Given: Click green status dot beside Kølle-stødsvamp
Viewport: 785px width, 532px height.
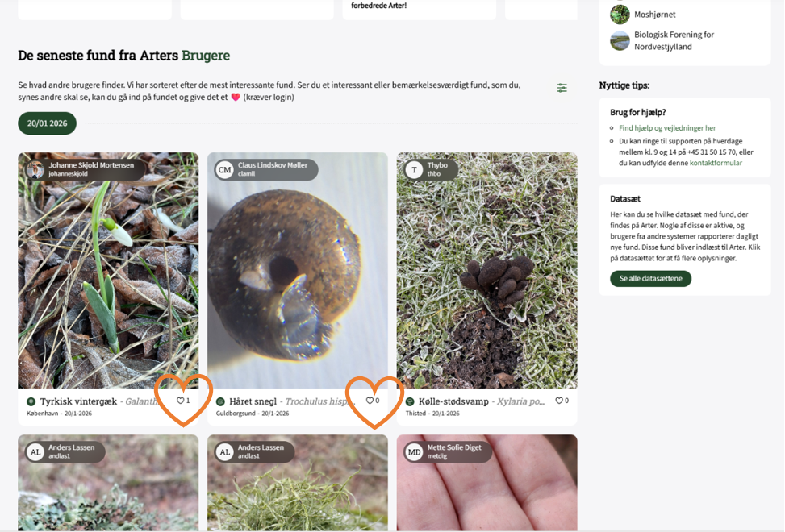Looking at the screenshot, I should (410, 401).
